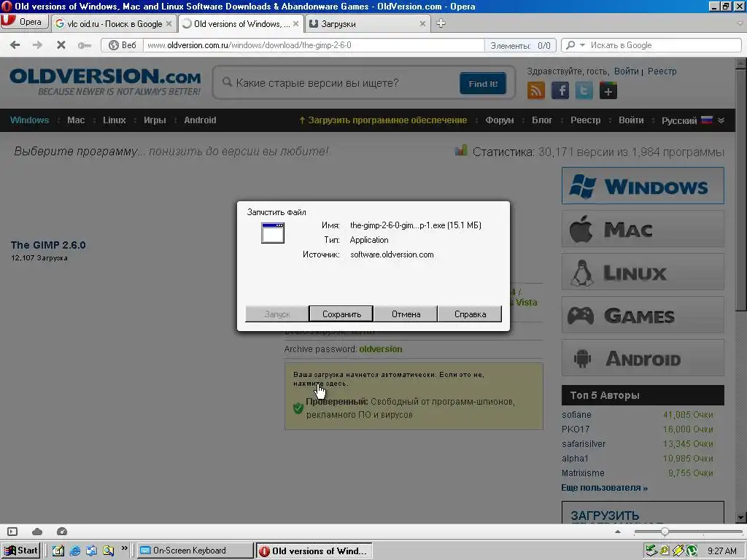747x560 pixels.
Task: Select Mac in site navigation bar
Action: pyautogui.click(x=76, y=120)
